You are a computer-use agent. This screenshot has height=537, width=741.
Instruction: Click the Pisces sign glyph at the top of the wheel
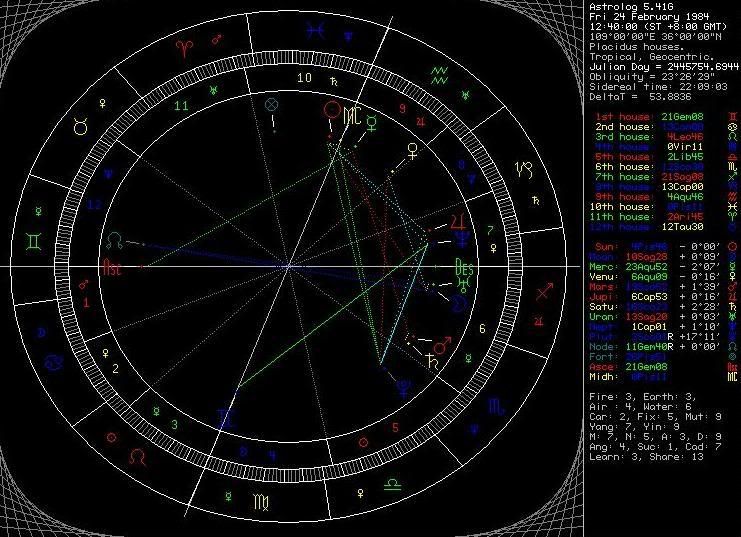pos(318,32)
